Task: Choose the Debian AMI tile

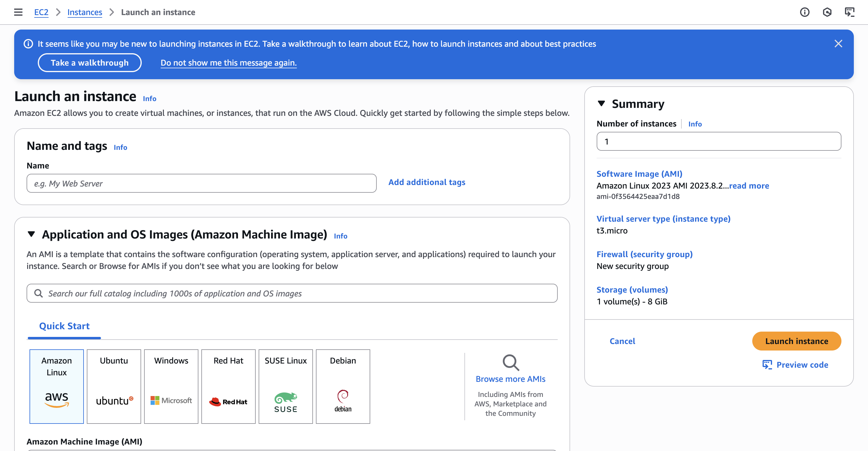Action: pyautogui.click(x=343, y=386)
